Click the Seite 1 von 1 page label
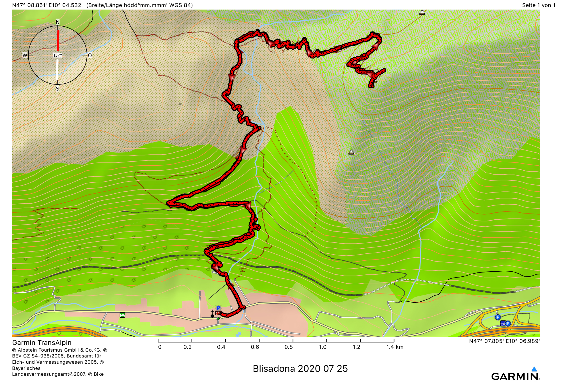 pos(538,5)
